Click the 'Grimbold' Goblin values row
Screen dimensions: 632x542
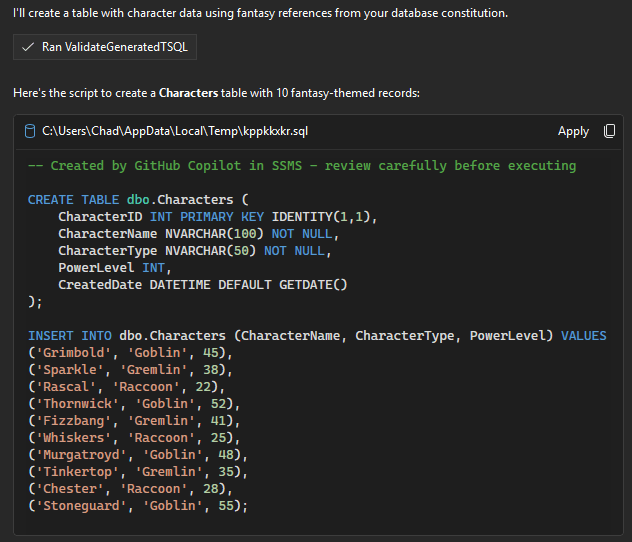(x=130, y=353)
